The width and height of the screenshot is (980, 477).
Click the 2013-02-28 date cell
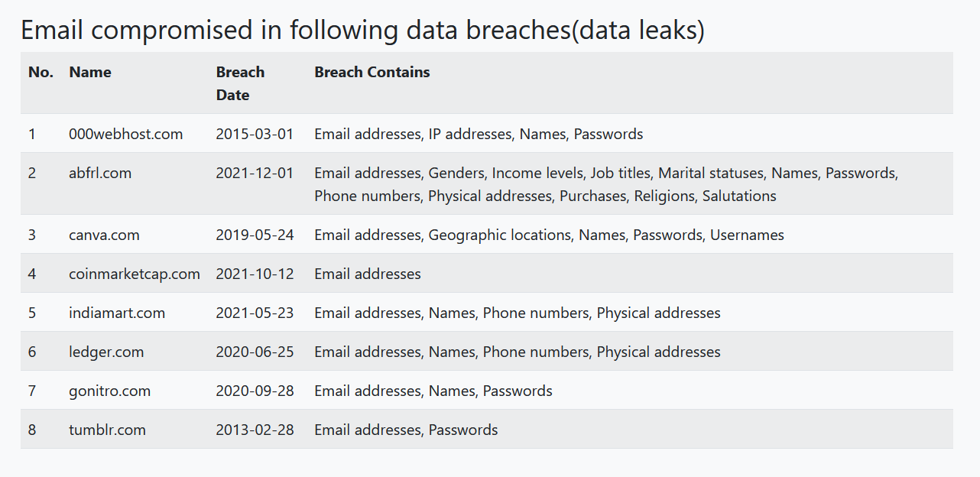pyautogui.click(x=255, y=430)
